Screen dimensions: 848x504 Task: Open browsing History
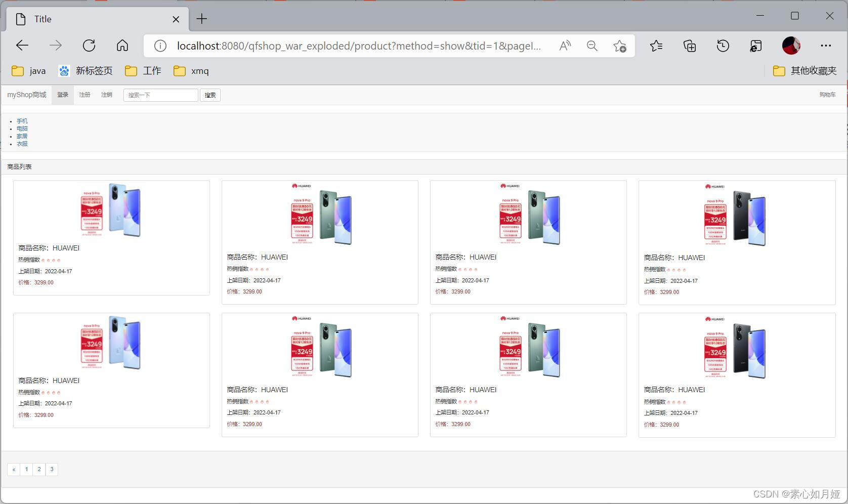(723, 46)
